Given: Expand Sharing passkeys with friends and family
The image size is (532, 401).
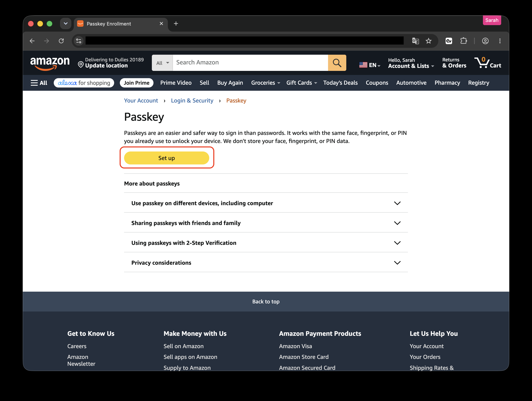Looking at the screenshot, I should 266,223.
